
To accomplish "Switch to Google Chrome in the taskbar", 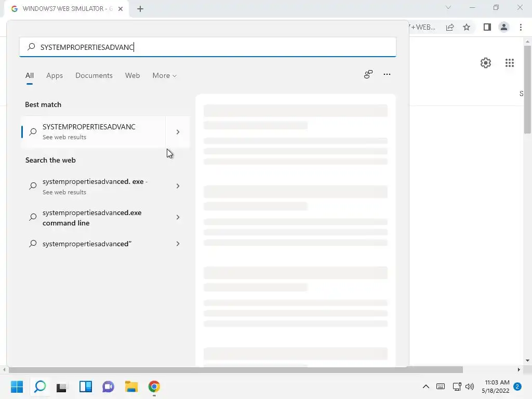I will 154,387.
